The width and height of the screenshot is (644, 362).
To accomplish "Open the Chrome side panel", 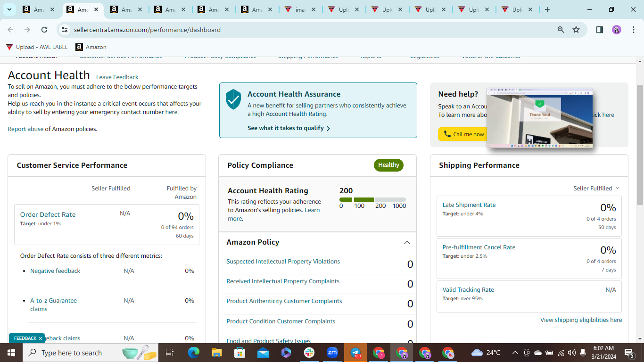I will pos(600,30).
